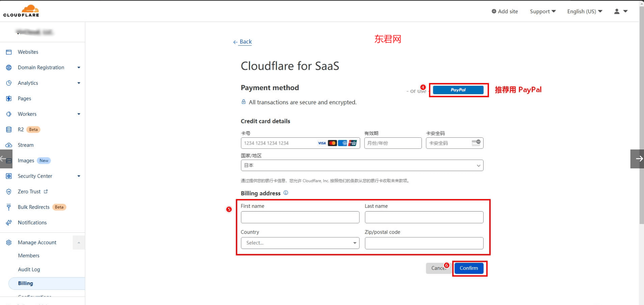
Task: Expand the Analytics submenu arrow
Action: click(x=79, y=83)
